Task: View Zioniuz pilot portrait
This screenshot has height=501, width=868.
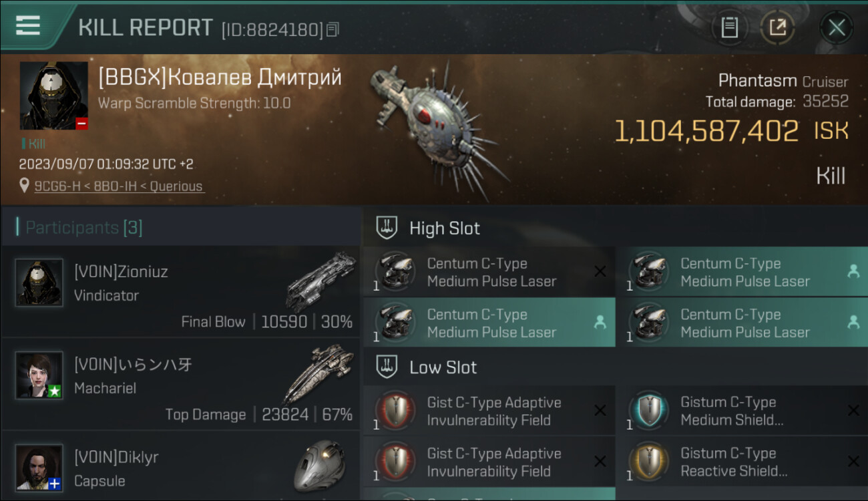Action: point(39,283)
